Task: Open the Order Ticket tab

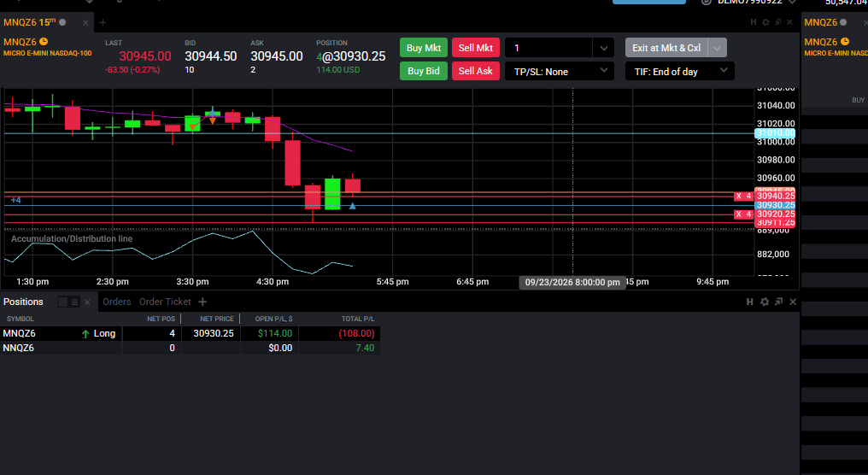Action: [x=165, y=302]
